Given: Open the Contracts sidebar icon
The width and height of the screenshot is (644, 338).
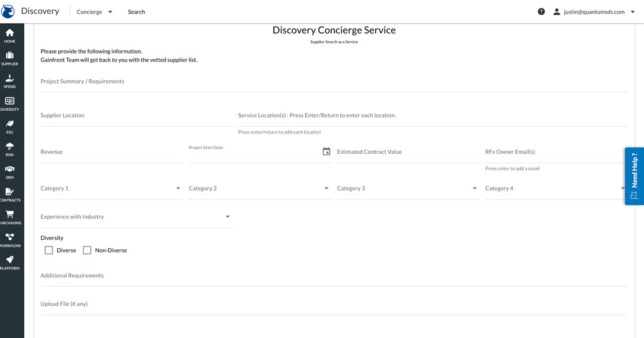Looking at the screenshot, I should click(10, 192).
